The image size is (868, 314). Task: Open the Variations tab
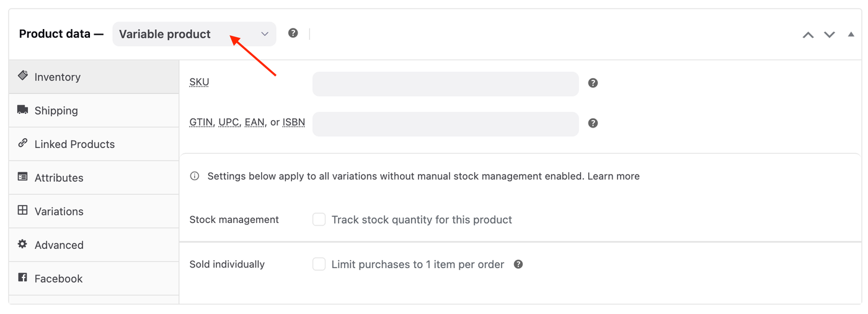tap(59, 211)
